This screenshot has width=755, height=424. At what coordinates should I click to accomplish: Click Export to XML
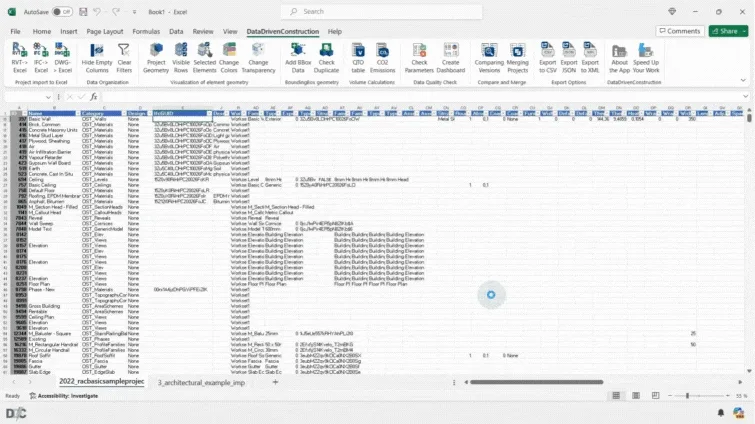590,58
